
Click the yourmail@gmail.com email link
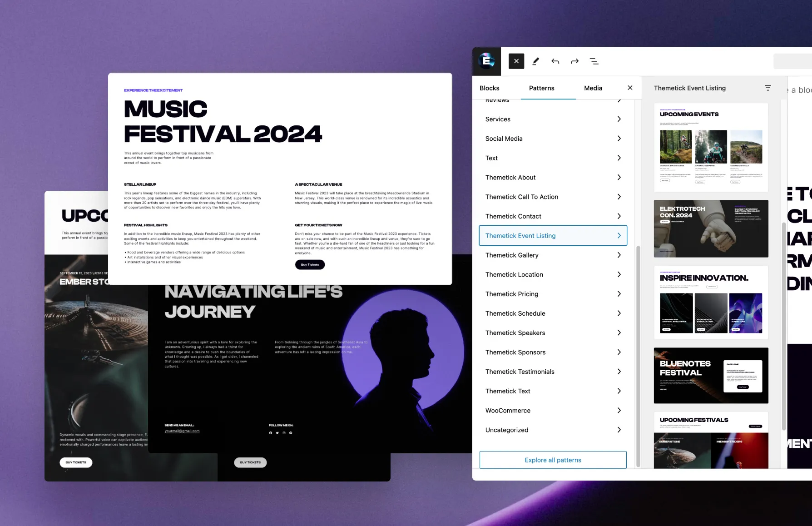tap(182, 431)
